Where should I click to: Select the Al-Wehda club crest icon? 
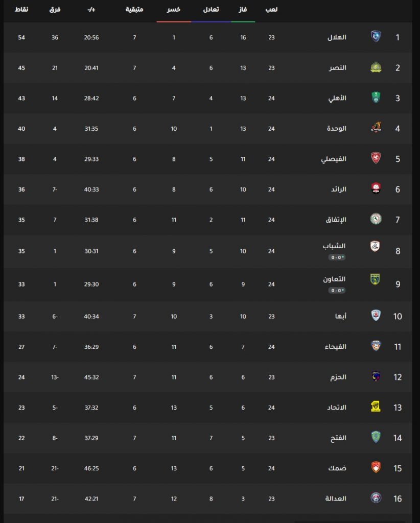(x=376, y=127)
